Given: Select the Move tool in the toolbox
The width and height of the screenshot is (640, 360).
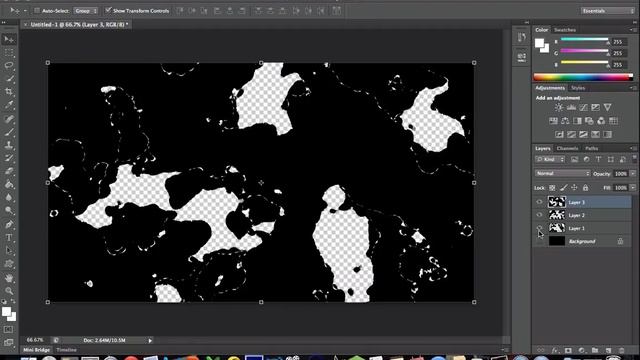Looking at the screenshot, I should [x=9, y=39].
